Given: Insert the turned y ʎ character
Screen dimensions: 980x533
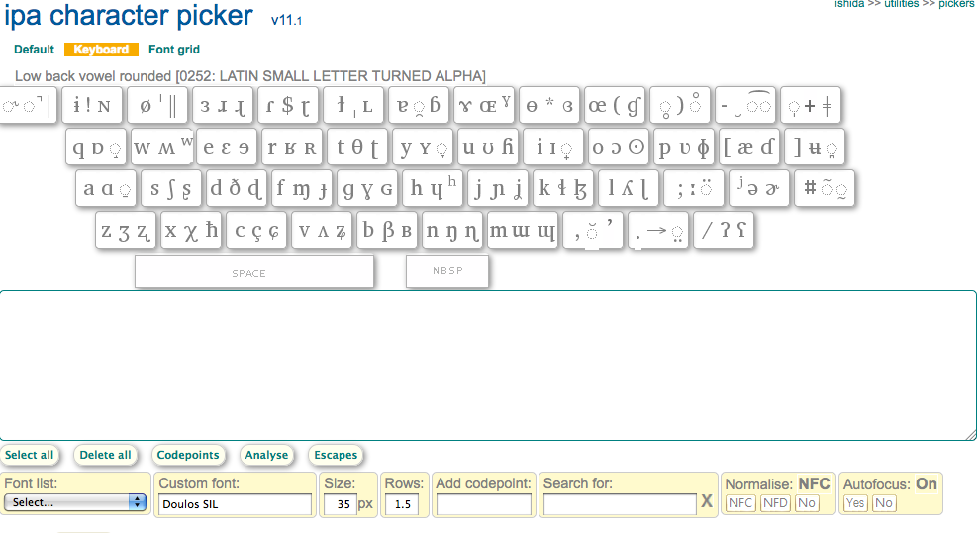Looking at the screenshot, I should coord(628,188).
